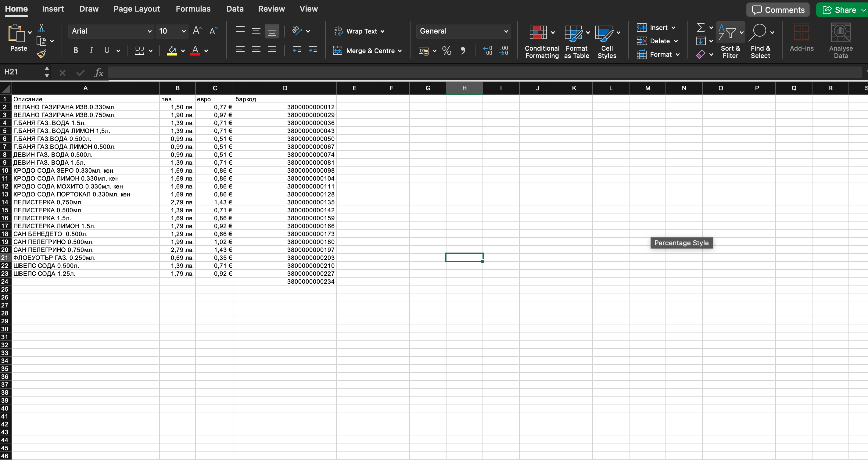Apply the red font colour
Image resolution: width=868 pixels, height=460 pixels.
point(195,51)
